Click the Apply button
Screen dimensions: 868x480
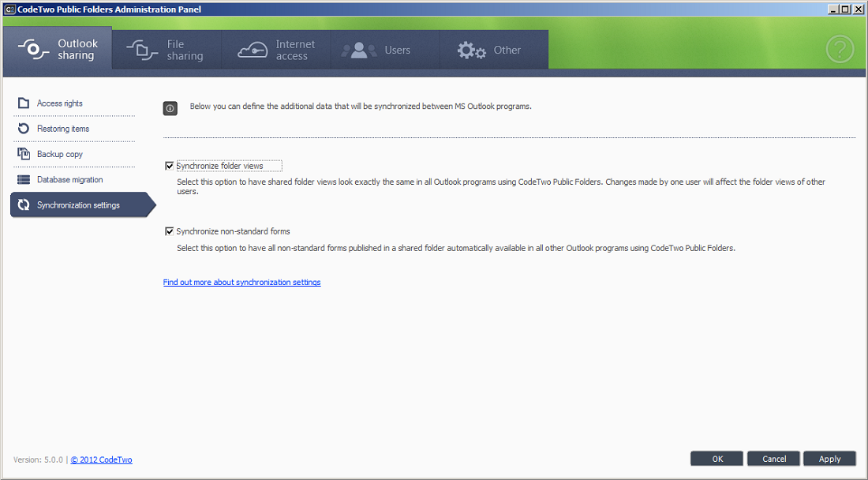(829, 459)
